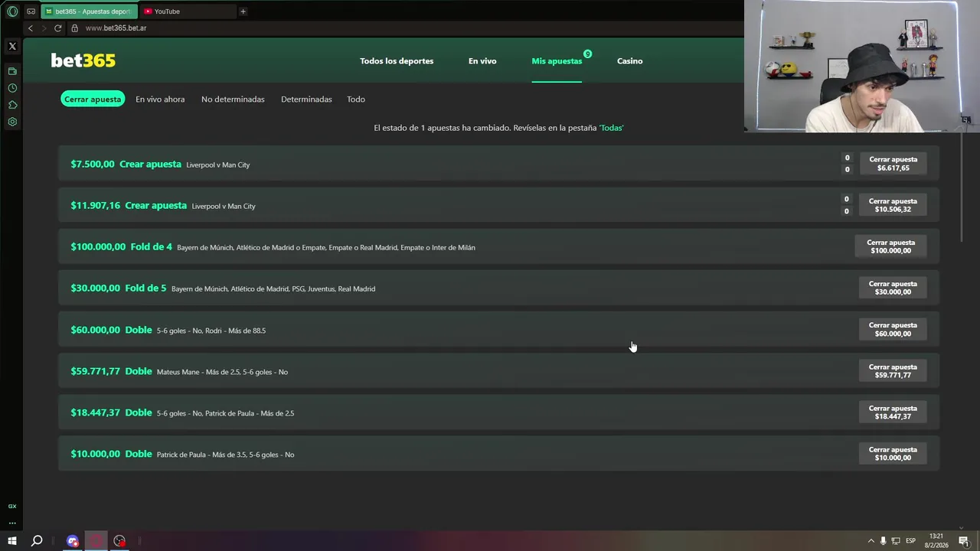Switch to the YouTube browser tab
The height and width of the screenshot is (551, 980).
[x=187, y=11]
